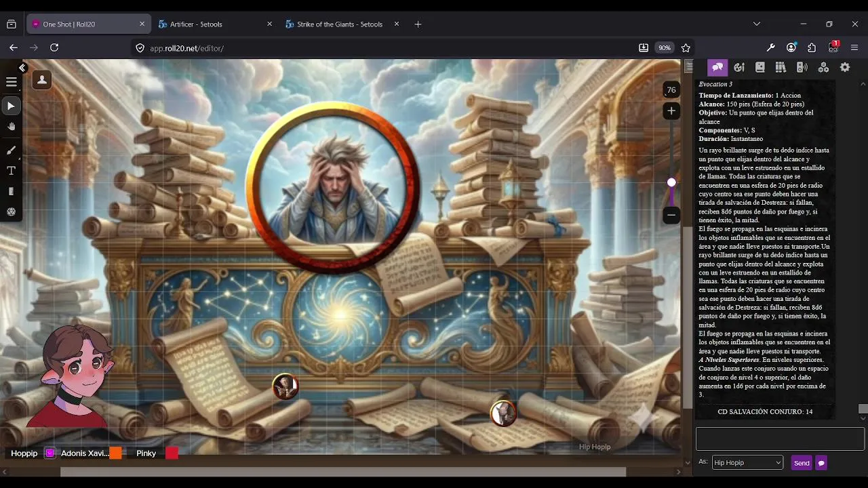Open the Extensions puzzle icon
868x488 pixels.
click(x=812, y=47)
